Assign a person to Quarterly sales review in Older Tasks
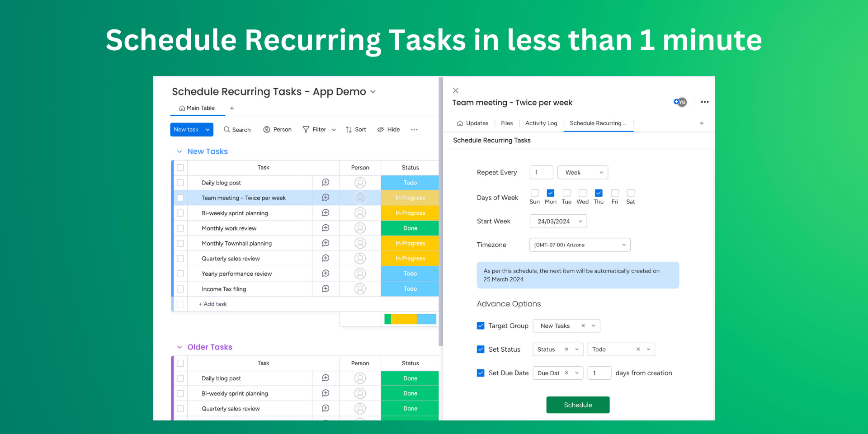This screenshot has width=868, height=434. point(360,409)
